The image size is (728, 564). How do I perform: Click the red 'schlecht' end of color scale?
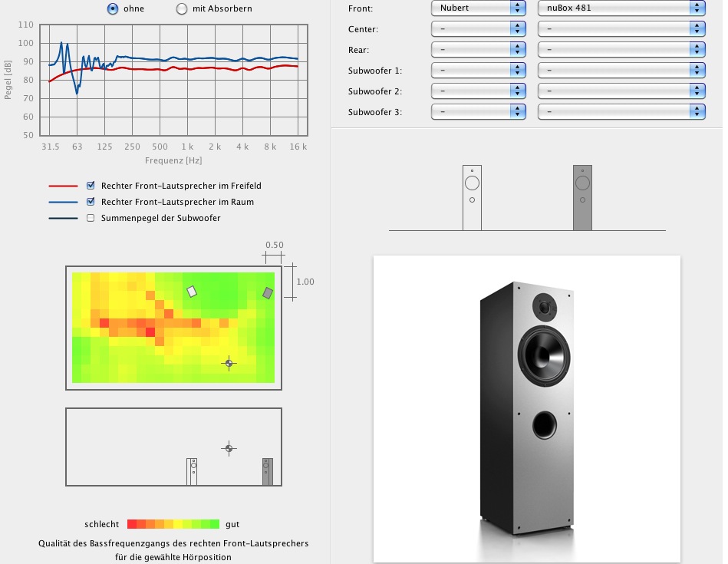132,524
